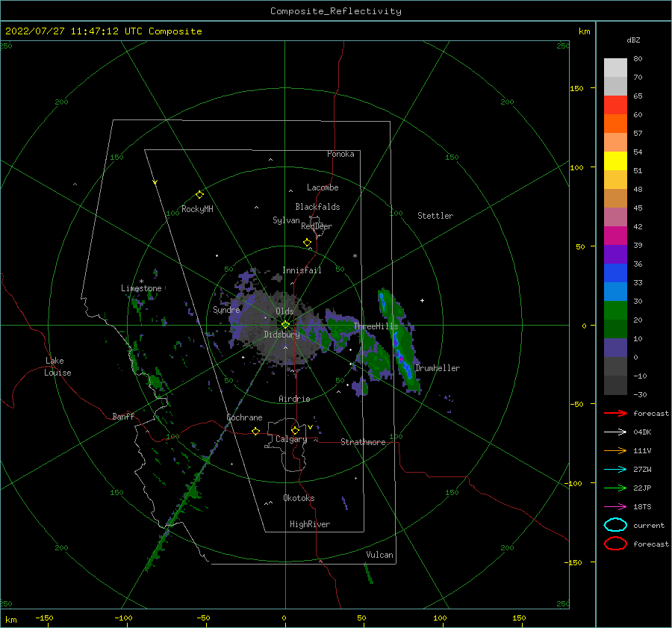Select the Strathmore label
672x628 pixels.
363,442
